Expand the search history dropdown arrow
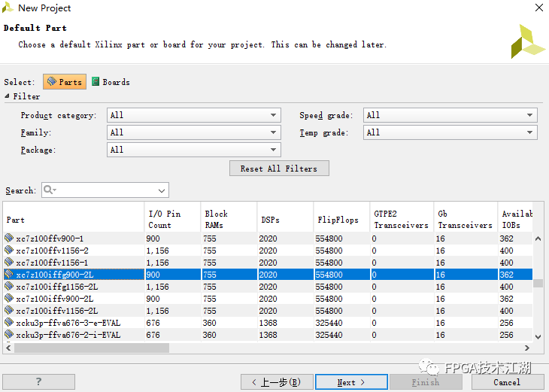 (x=162, y=190)
